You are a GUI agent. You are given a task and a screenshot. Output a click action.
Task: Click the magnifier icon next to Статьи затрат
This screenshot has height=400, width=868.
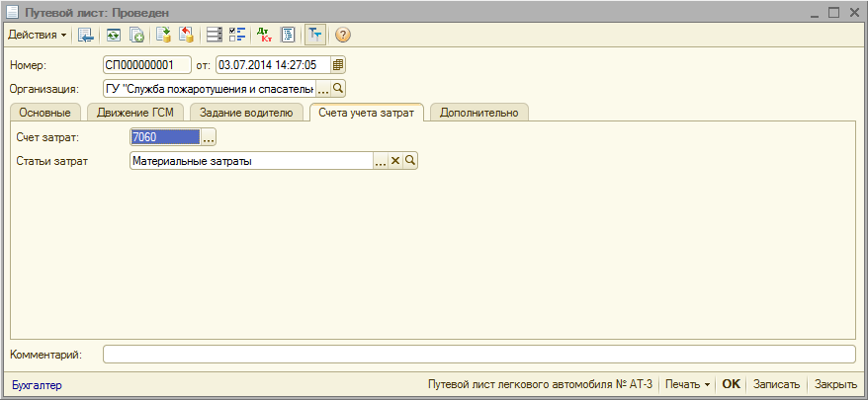coord(410,161)
